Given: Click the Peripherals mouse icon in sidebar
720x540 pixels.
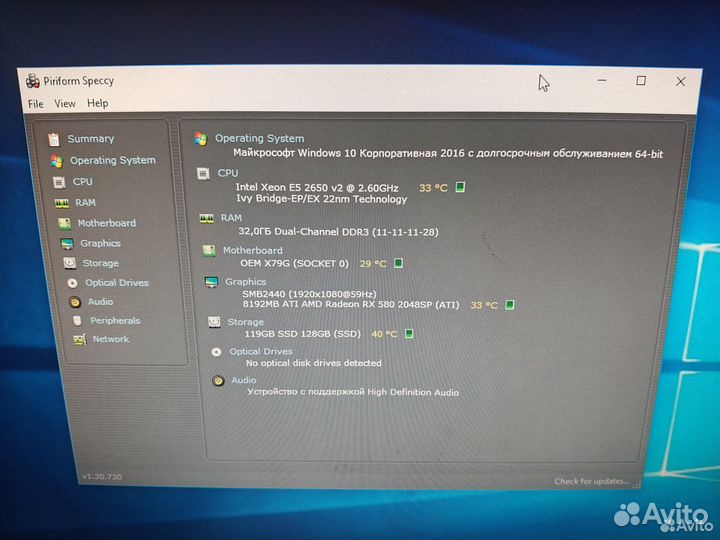Looking at the screenshot, I should [x=77, y=321].
